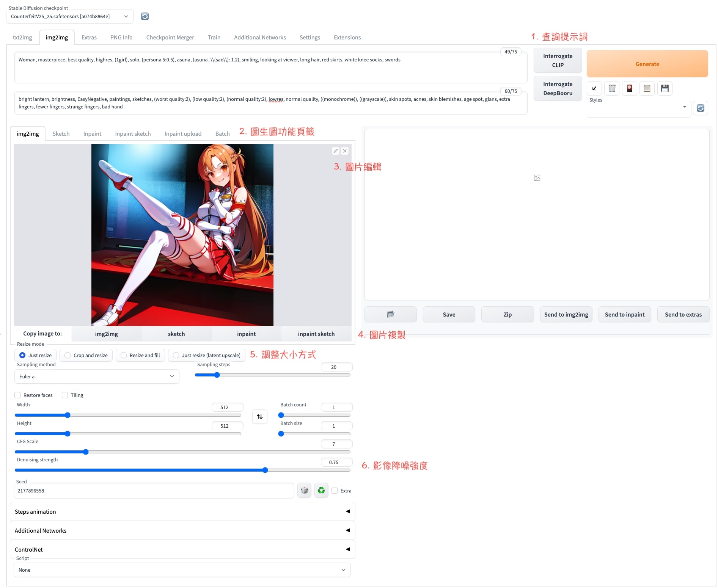The width and height of the screenshot is (718, 588).
Task: Select the Resize and fill option
Action: (140, 355)
